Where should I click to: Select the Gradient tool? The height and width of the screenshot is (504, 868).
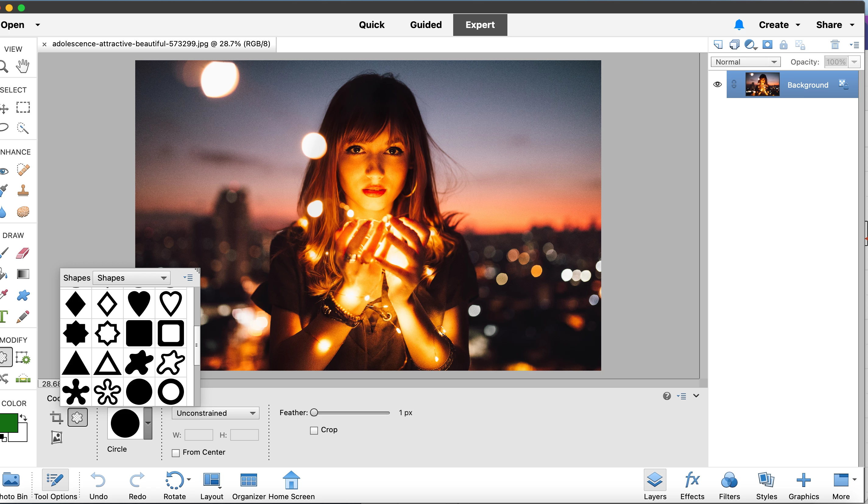tap(23, 274)
